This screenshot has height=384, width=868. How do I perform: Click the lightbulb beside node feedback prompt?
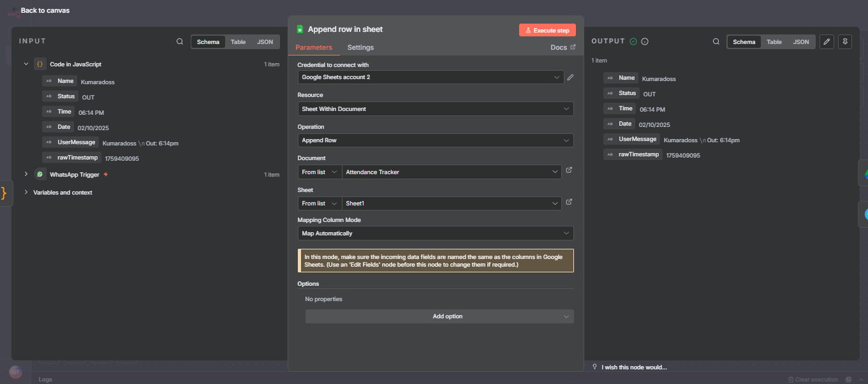coord(594,367)
